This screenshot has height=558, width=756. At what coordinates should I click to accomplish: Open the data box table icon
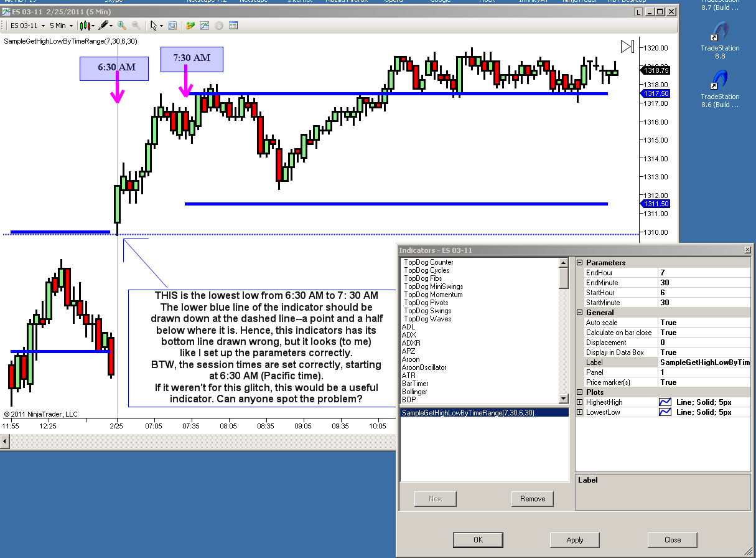[x=233, y=26]
